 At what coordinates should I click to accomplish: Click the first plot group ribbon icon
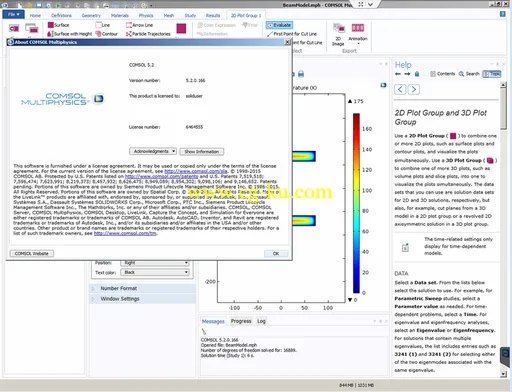tap(14, 28)
